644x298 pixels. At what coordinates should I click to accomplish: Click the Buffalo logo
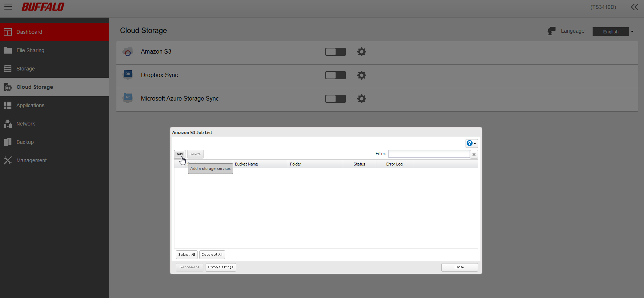point(43,7)
